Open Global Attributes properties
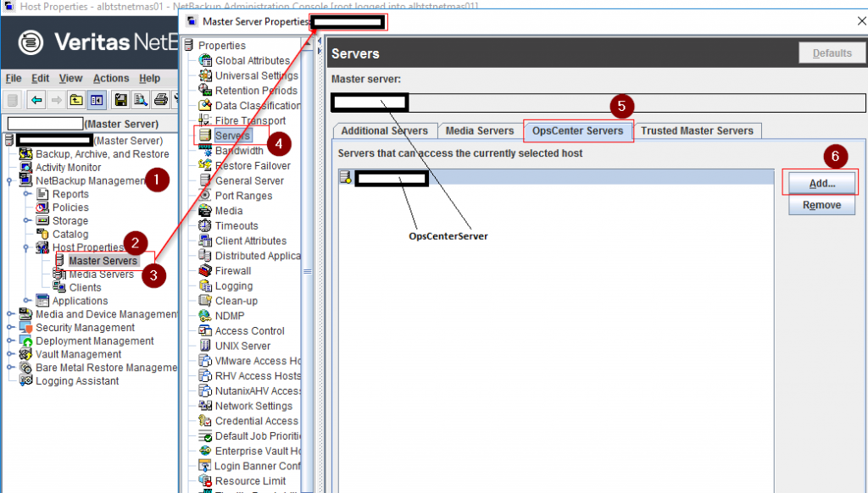Screen dimensions: 868x493 (252, 61)
